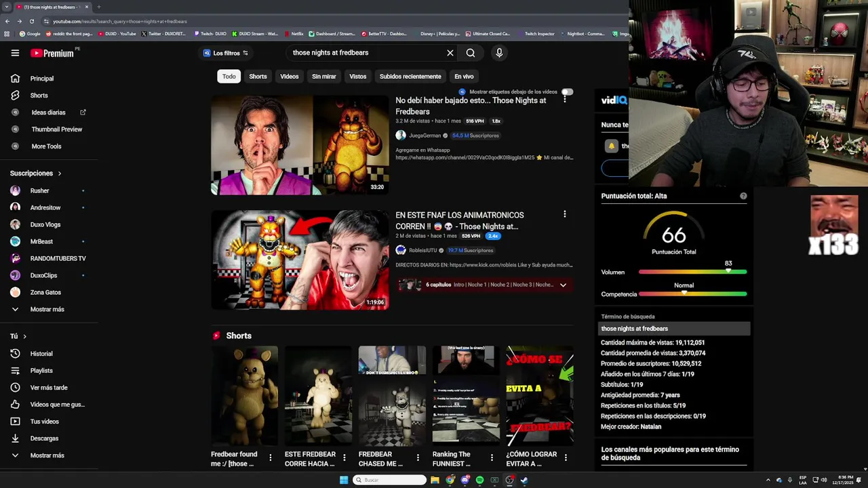Reload the page in the browser
This screenshot has height=488, width=868.
[x=31, y=21]
